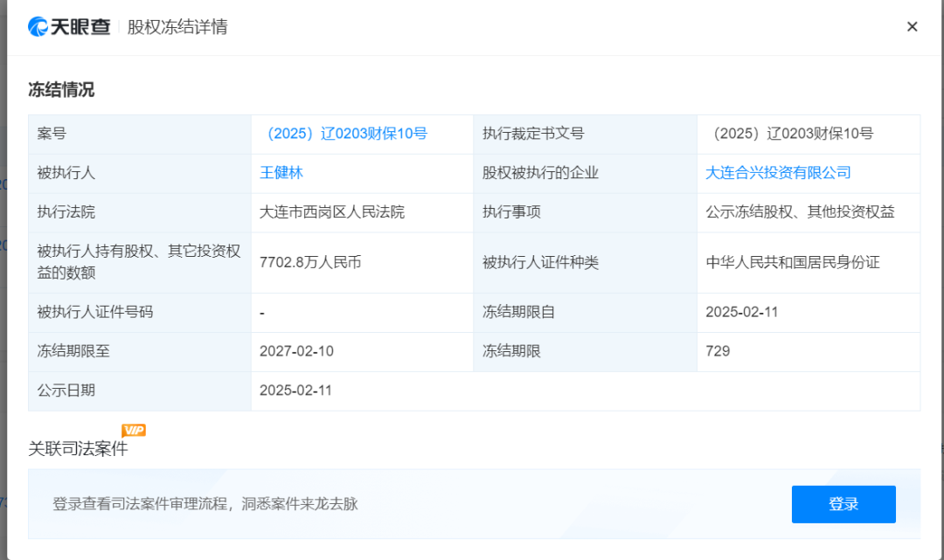
Task: Open 王健林 profile link
Action: (281, 173)
